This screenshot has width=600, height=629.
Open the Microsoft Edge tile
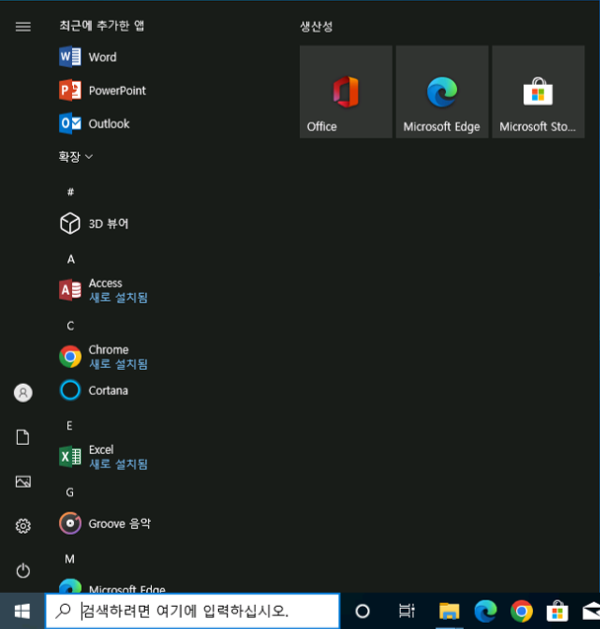click(x=442, y=92)
